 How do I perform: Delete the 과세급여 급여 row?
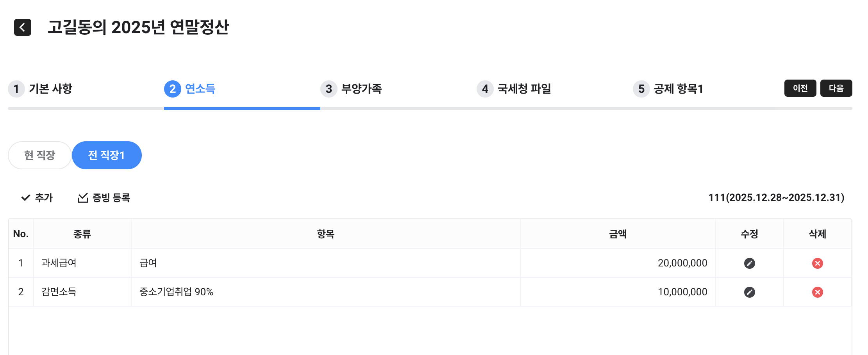pyautogui.click(x=817, y=263)
